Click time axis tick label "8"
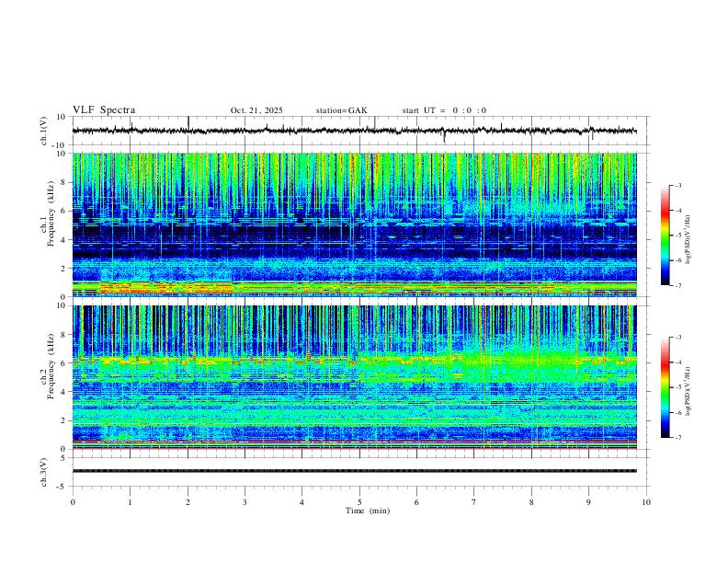 531,502
